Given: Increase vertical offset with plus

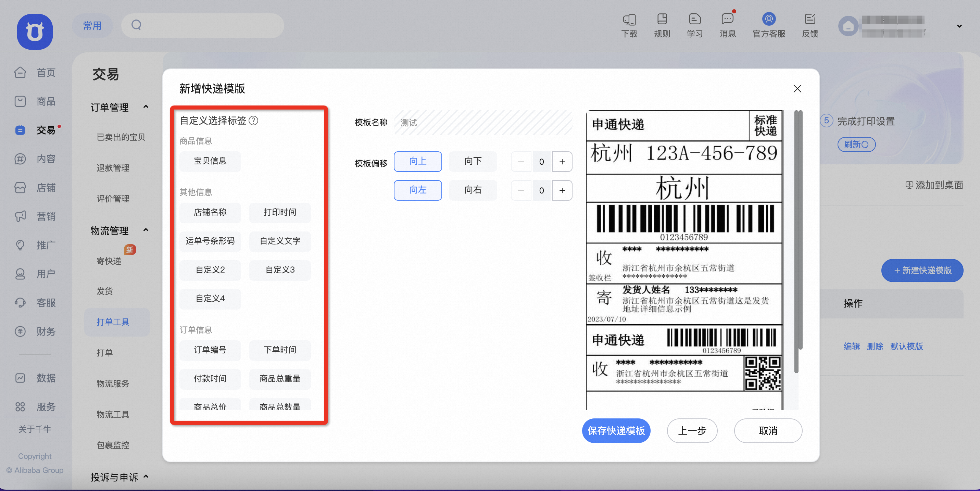Looking at the screenshot, I should point(562,162).
